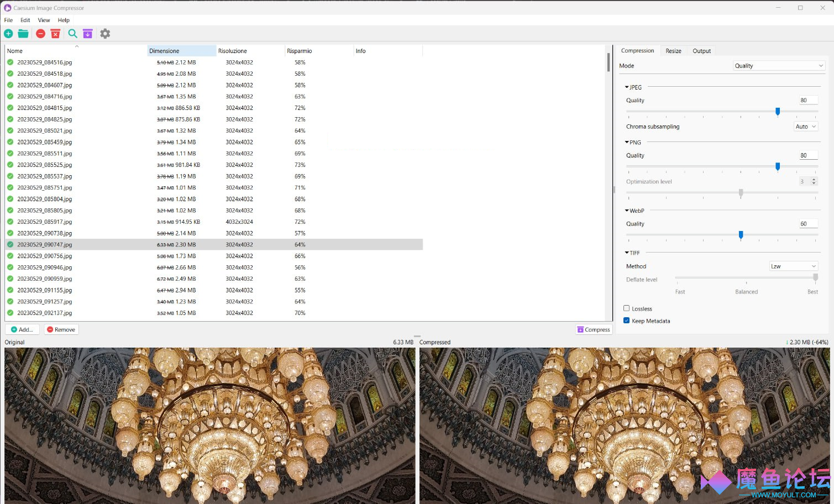The width and height of the screenshot is (834, 504).
Task: Click the Caesium app logo in title bar
Action: (x=8, y=8)
